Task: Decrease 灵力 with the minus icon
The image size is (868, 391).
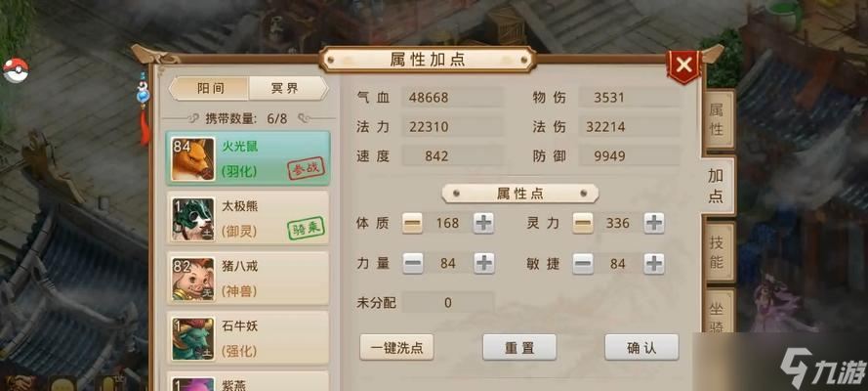Action: click(583, 223)
